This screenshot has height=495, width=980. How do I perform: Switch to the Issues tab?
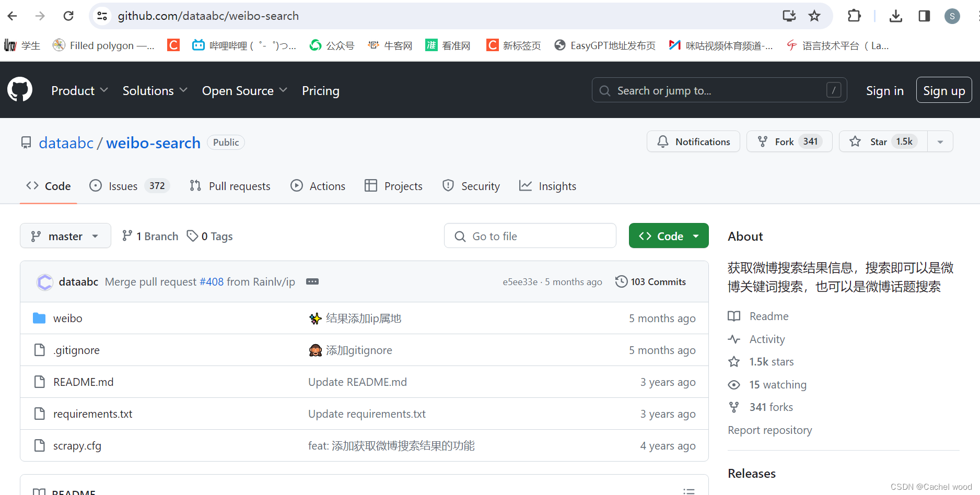(130, 186)
